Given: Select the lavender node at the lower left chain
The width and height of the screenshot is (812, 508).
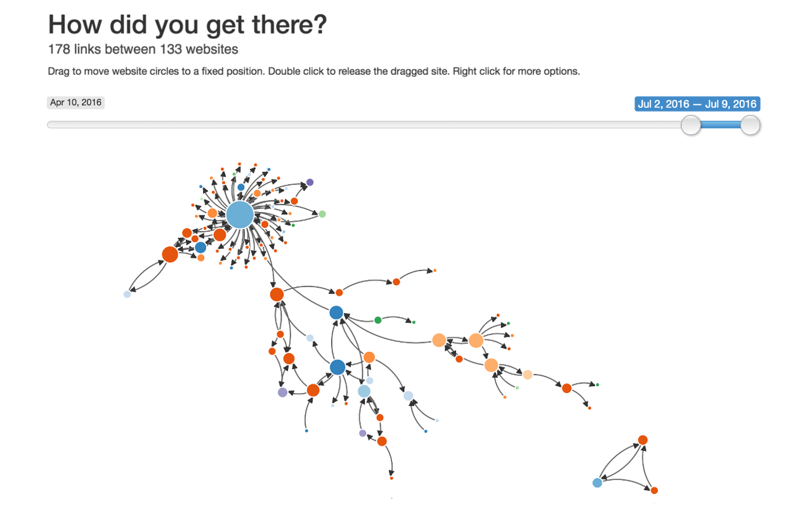Looking at the screenshot, I should tap(282, 392).
